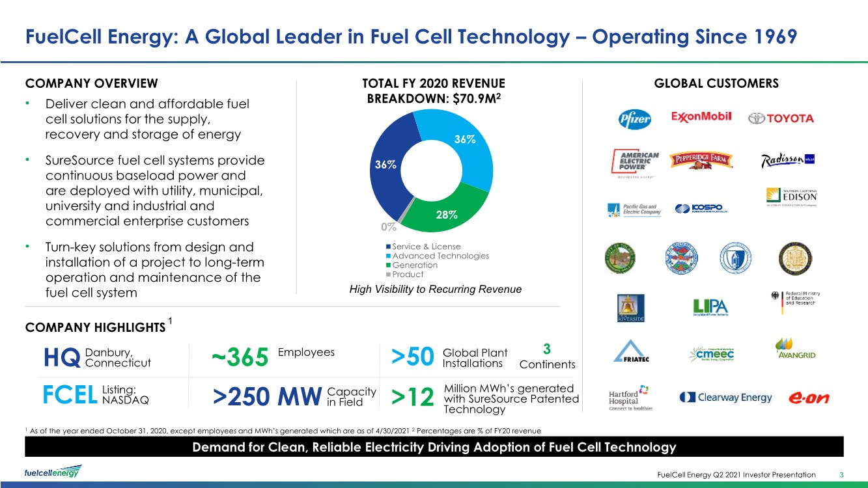
Task: Click 'Million MWh's generated' description text
Action: click(511, 398)
